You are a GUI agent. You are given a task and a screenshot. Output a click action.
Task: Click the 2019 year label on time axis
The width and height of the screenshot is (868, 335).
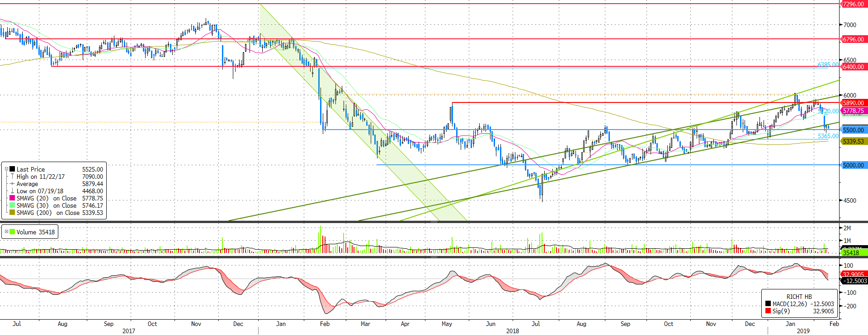click(x=803, y=331)
